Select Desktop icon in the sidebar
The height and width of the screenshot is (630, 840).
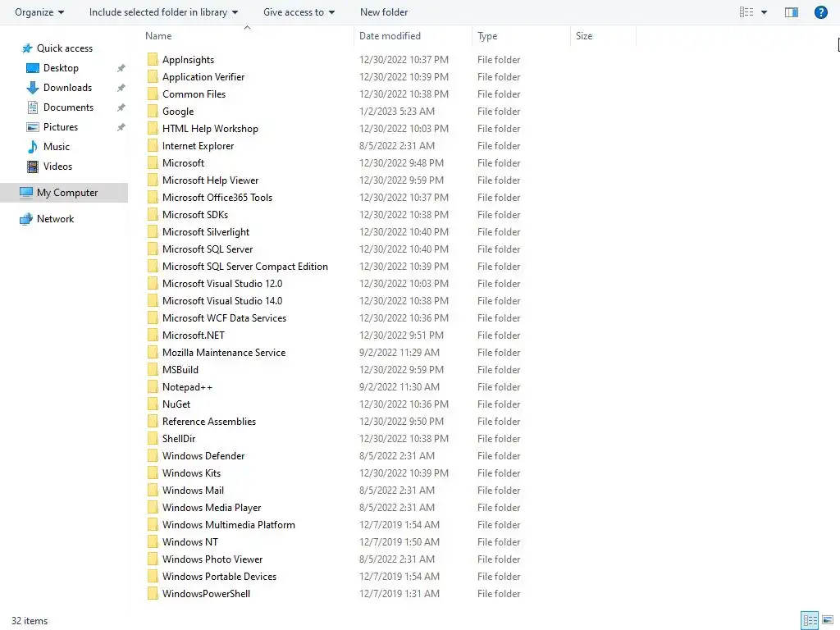(x=33, y=68)
